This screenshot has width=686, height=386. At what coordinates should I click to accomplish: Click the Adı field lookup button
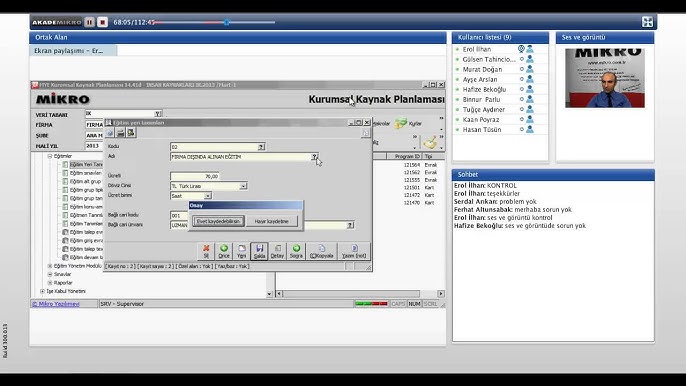(314, 157)
